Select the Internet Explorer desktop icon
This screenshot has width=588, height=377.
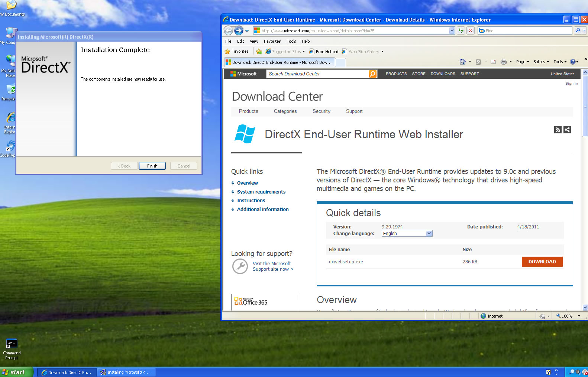(x=10, y=123)
